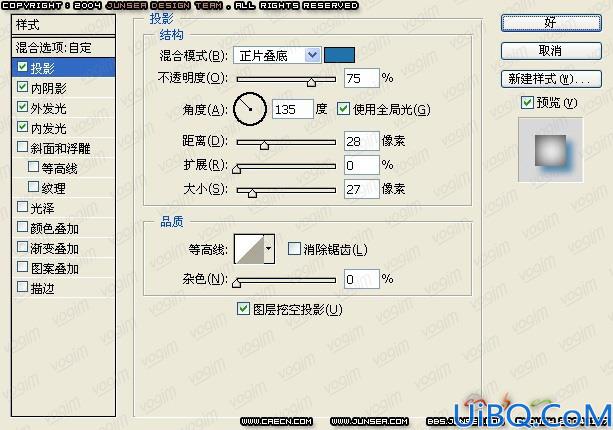Click the contour curve thumbnail
Screen dimensions: 613x430
(249, 249)
